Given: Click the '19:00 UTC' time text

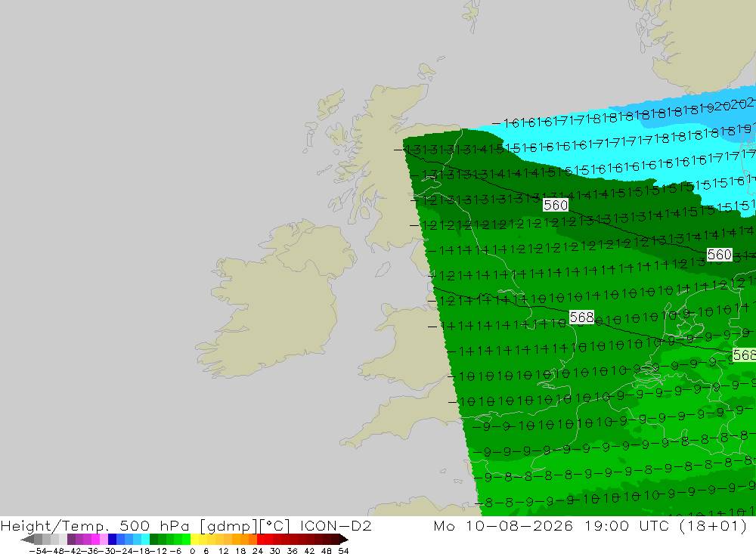Looking at the screenshot, I should coord(628,525).
